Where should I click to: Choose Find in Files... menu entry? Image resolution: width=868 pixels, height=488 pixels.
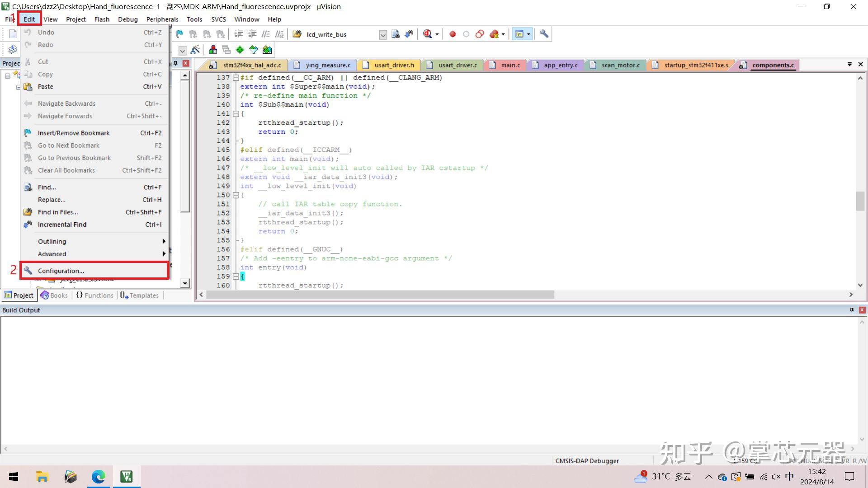pos(58,212)
